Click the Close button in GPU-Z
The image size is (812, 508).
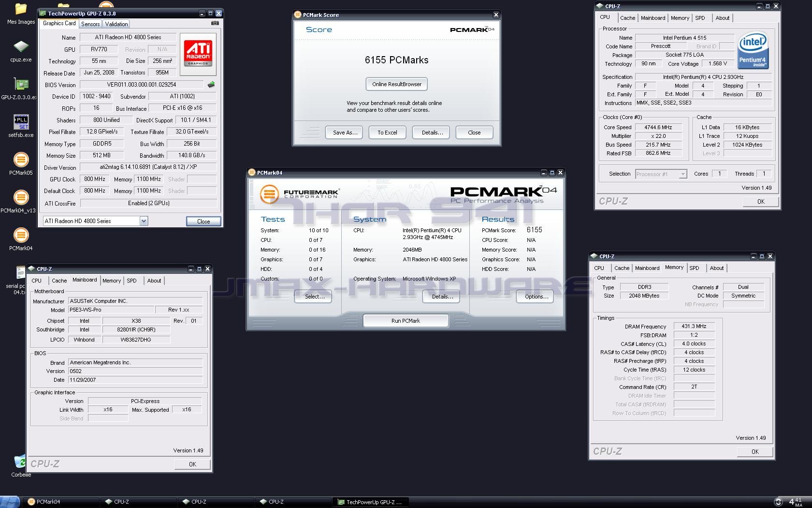[203, 222]
